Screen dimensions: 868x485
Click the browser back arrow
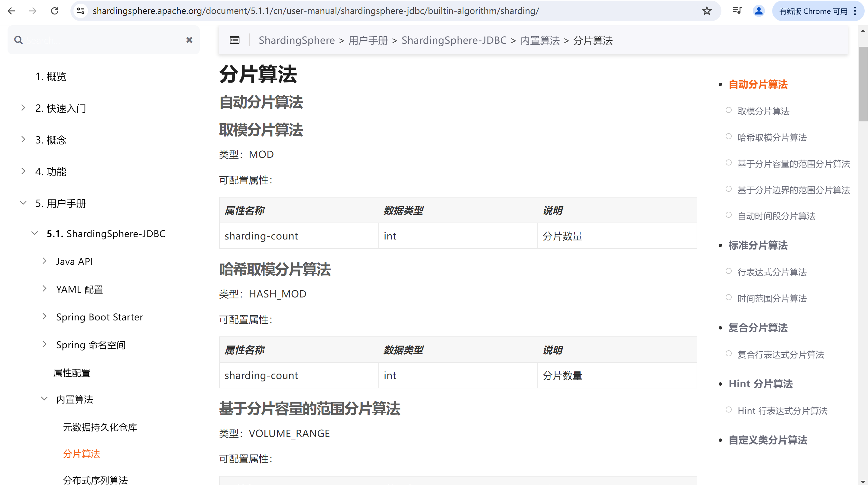pyautogui.click(x=11, y=11)
